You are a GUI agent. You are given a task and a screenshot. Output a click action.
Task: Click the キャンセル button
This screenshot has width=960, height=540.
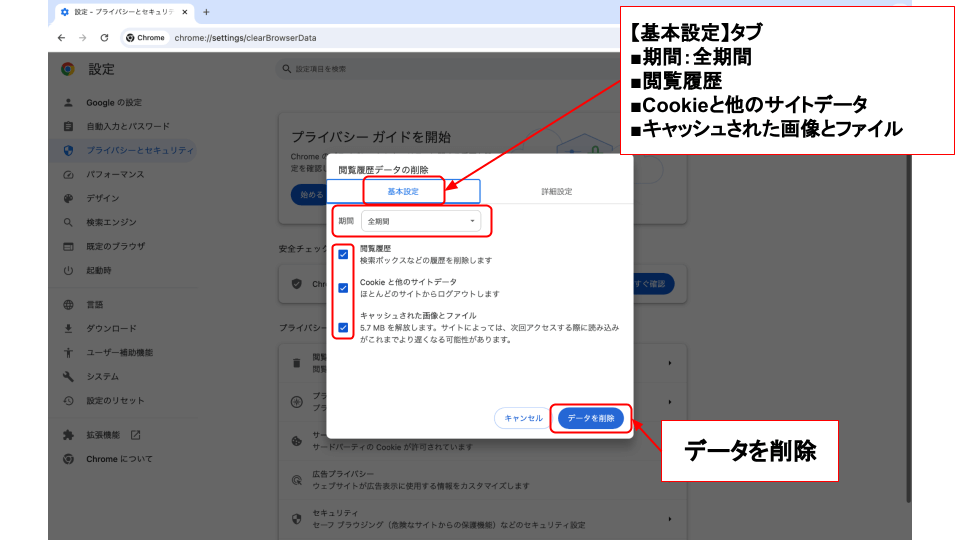coord(523,418)
